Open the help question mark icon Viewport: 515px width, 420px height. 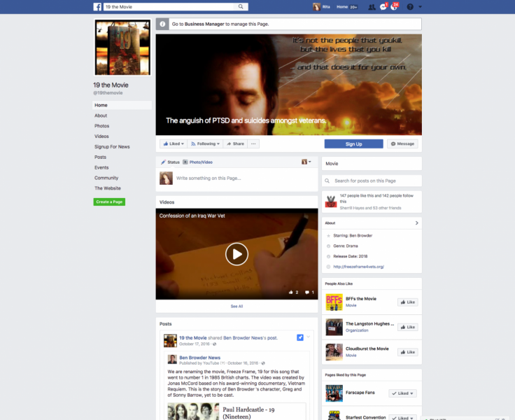pos(410,7)
